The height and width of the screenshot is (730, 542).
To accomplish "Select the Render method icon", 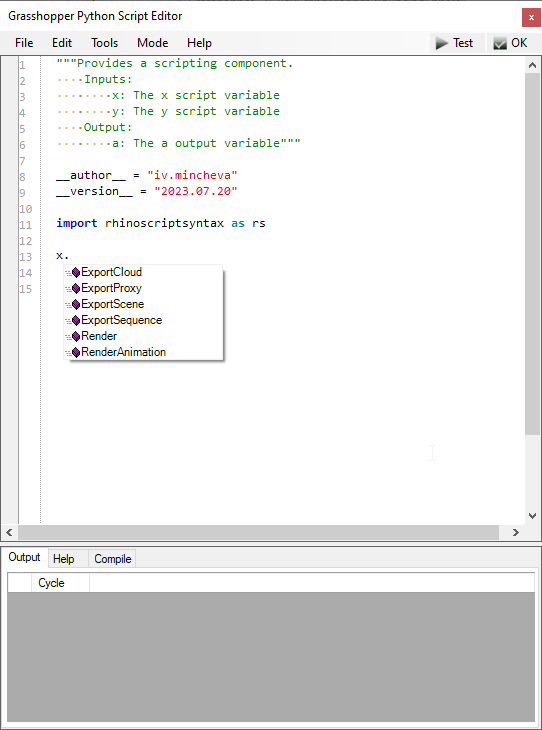I will pos(73,336).
